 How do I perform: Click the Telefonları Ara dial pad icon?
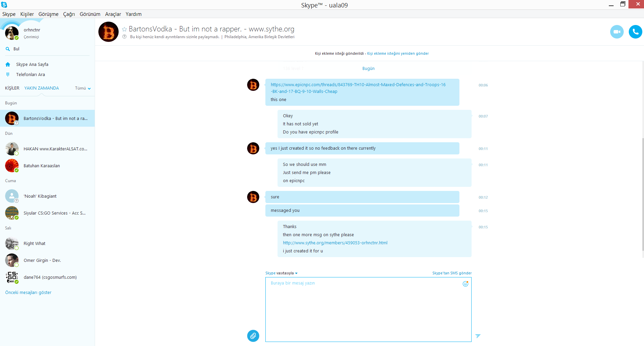pos(8,74)
